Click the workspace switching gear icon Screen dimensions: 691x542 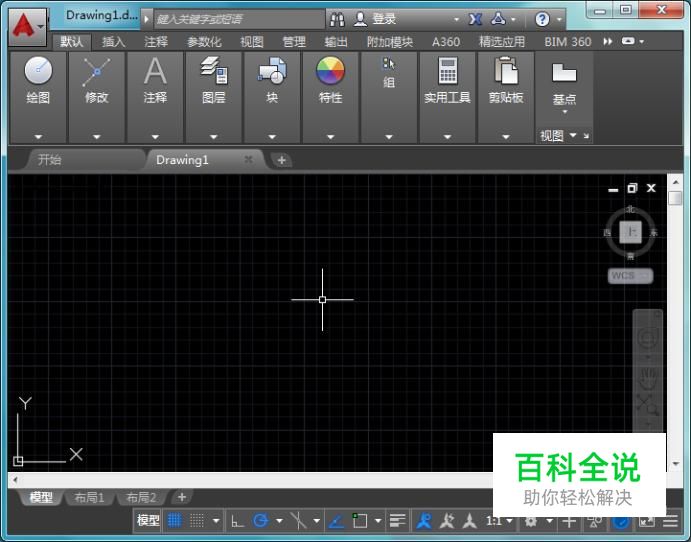[x=531, y=522]
